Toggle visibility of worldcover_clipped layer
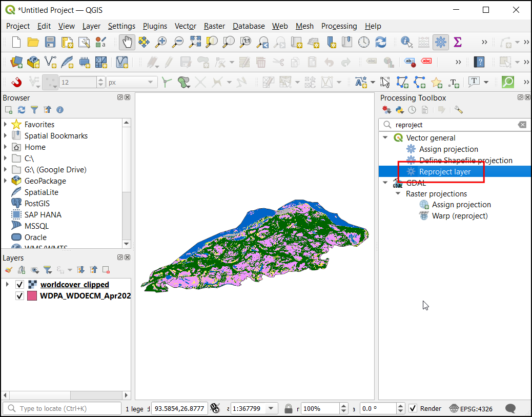Viewport: 532px width, 417px height. pyautogui.click(x=20, y=285)
